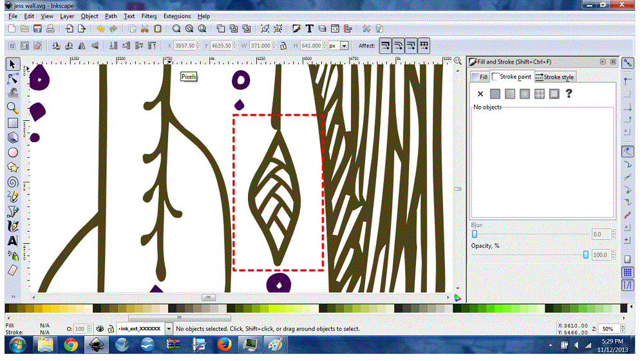Toggle affect rounded corners scaling button
Screen dimensions: 644x361
point(398,46)
